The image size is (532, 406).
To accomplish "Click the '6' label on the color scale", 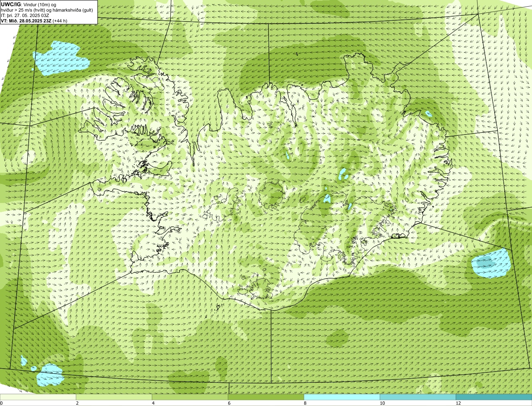I will coord(229,403).
